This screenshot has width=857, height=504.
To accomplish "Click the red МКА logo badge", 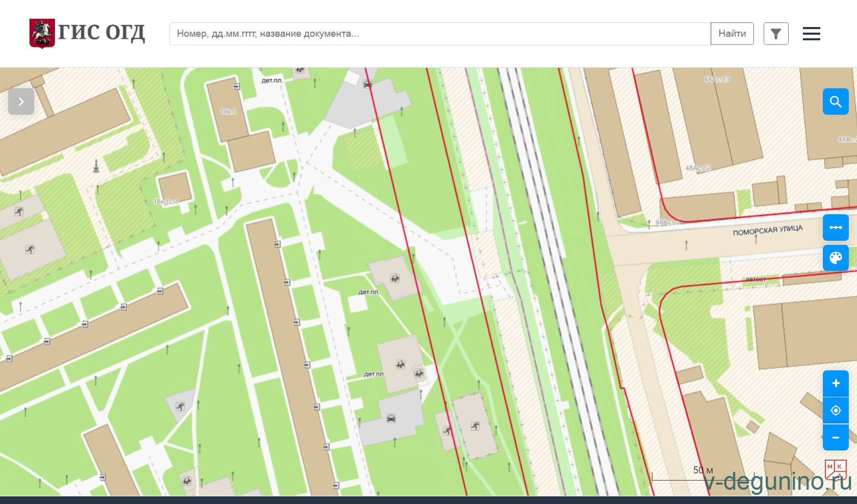I will tap(835, 469).
